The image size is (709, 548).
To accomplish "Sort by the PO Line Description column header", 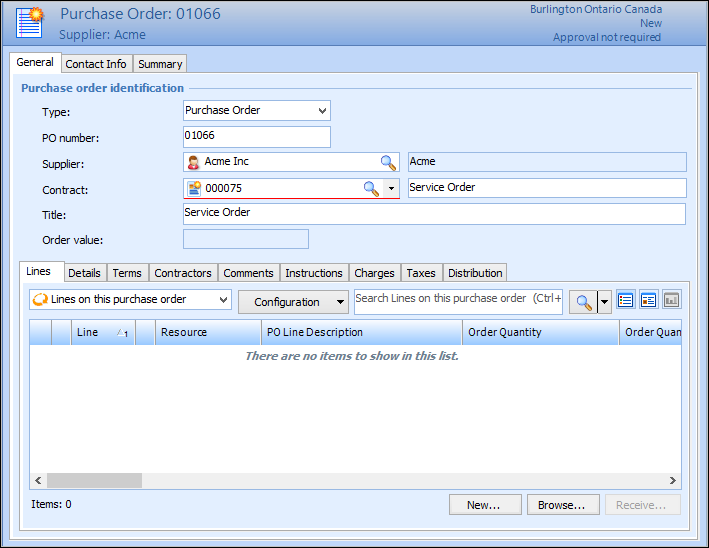I will point(362,332).
